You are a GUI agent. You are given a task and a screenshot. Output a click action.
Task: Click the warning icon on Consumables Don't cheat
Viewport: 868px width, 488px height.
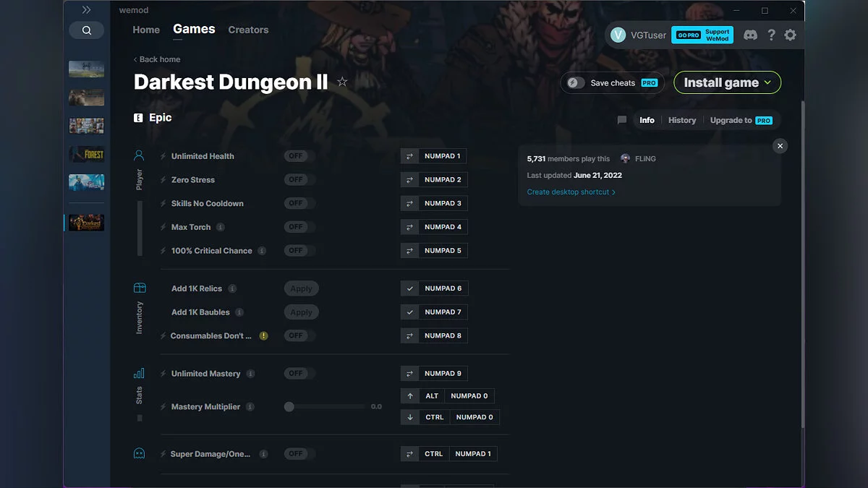(264, 335)
